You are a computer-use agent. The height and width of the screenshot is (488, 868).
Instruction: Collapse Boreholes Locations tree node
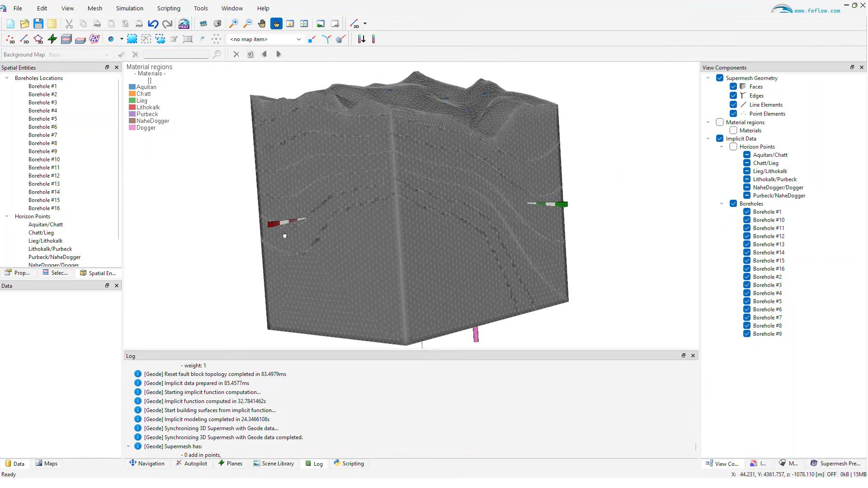[x=7, y=78]
